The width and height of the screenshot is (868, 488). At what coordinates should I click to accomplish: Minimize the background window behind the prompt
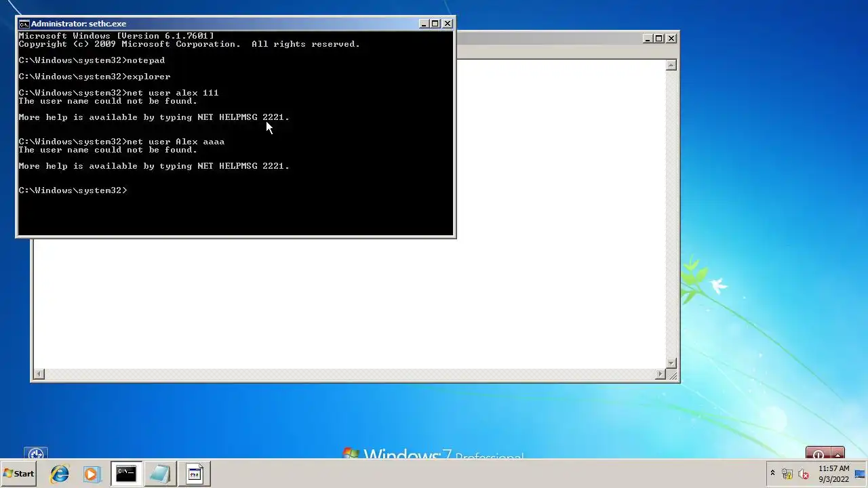tap(647, 39)
